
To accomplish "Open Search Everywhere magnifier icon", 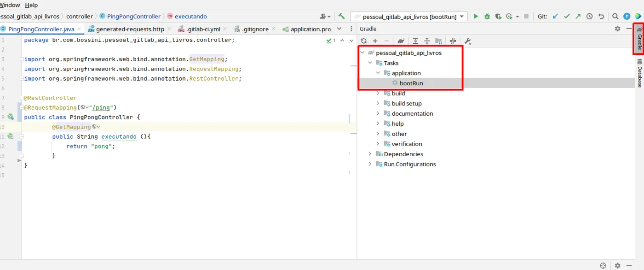I will [x=615, y=16].
